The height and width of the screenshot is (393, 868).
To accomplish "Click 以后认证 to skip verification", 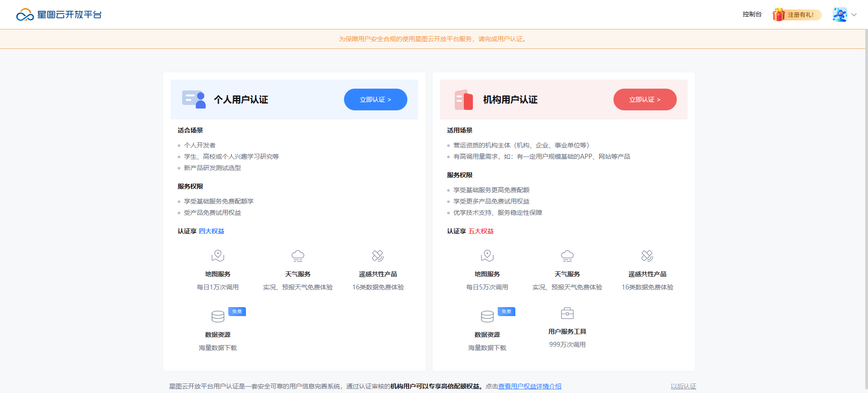I will (x=683, y=386).
